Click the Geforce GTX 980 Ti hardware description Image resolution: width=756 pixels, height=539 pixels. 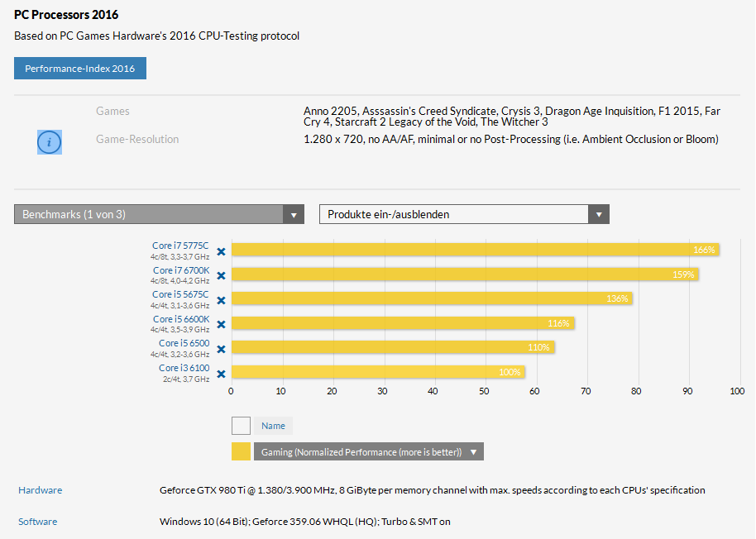(x=432, y=490)
